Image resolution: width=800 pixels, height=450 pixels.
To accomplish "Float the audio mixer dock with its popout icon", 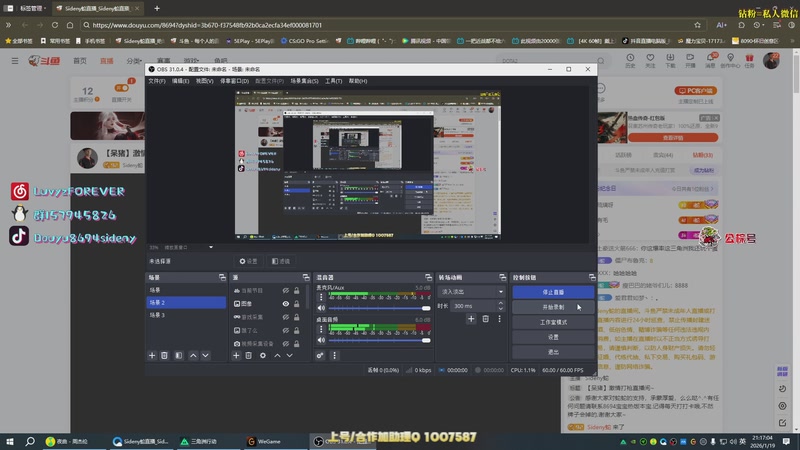I will point(428,277).
